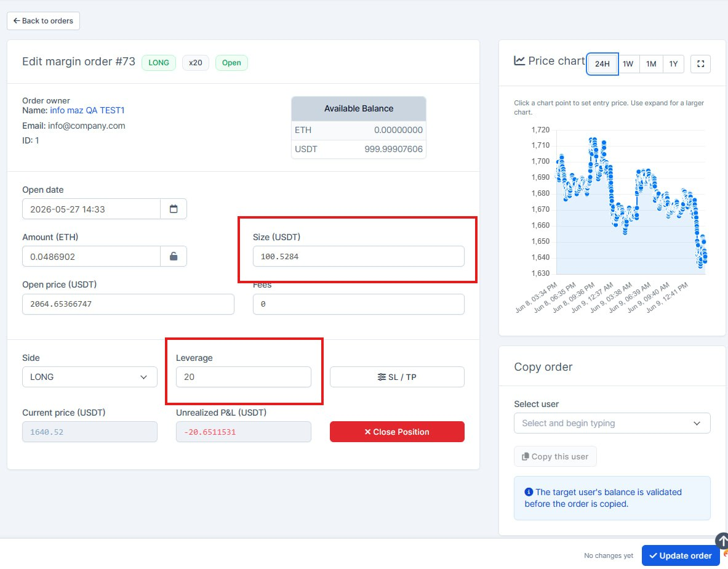Click the Size (USDT) input field
The image size is (728, 569).
(358, 256)
